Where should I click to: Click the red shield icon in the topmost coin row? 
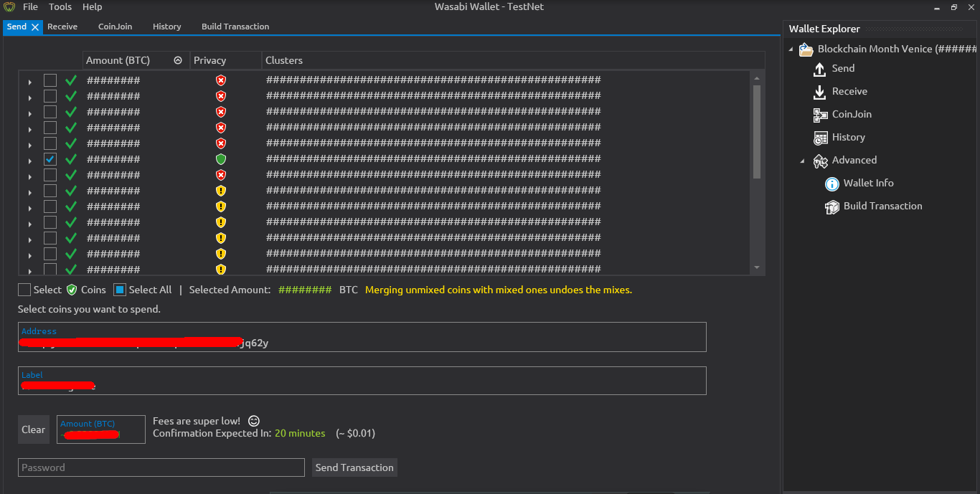[x=221, y=80]
